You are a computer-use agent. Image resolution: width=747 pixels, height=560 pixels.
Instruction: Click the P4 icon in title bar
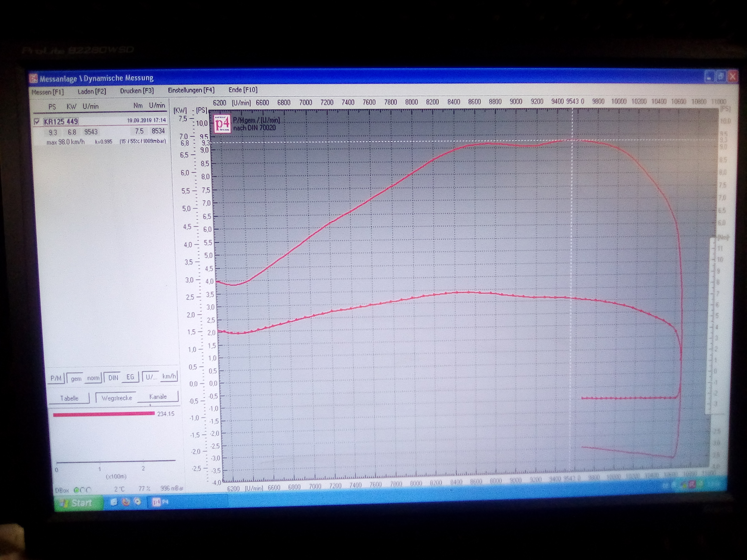(33, 79)
